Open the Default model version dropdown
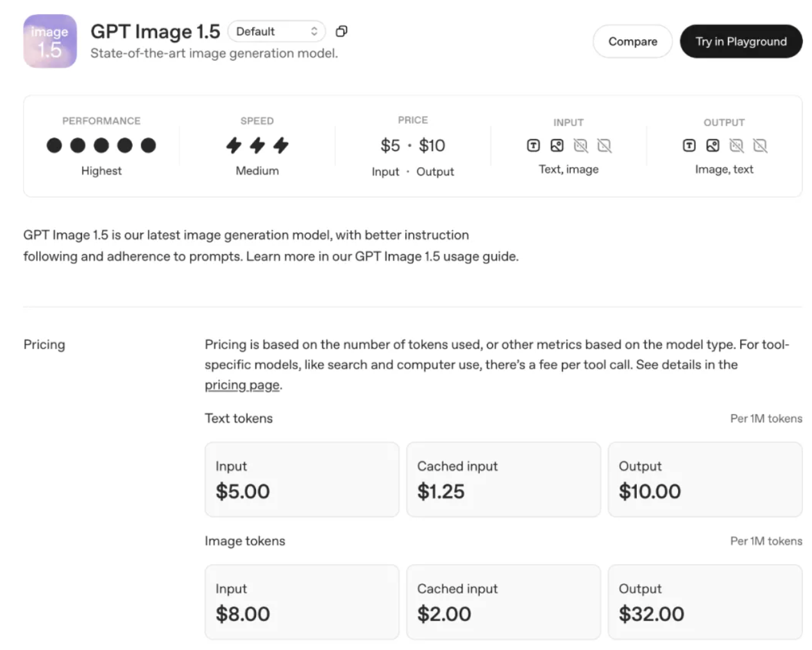The image size is (812, 650). pos(276,31)
